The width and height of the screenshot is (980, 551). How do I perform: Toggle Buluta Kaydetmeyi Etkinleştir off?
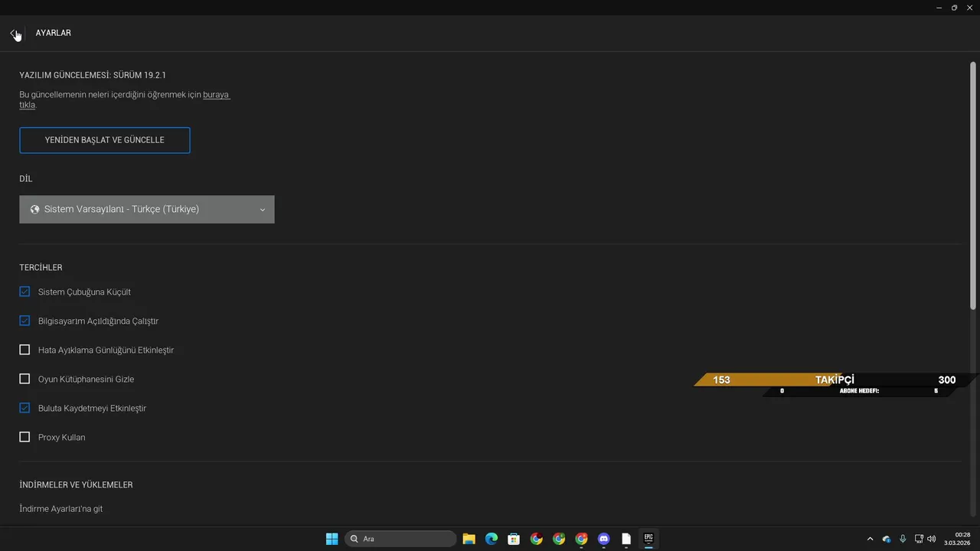click(x=24, y=408)
